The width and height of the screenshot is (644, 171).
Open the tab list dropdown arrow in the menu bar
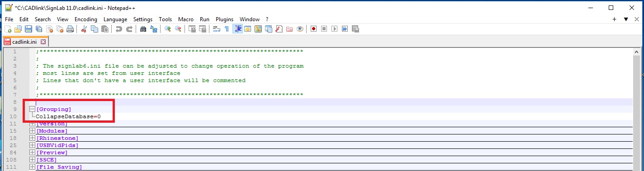(626, 19)
